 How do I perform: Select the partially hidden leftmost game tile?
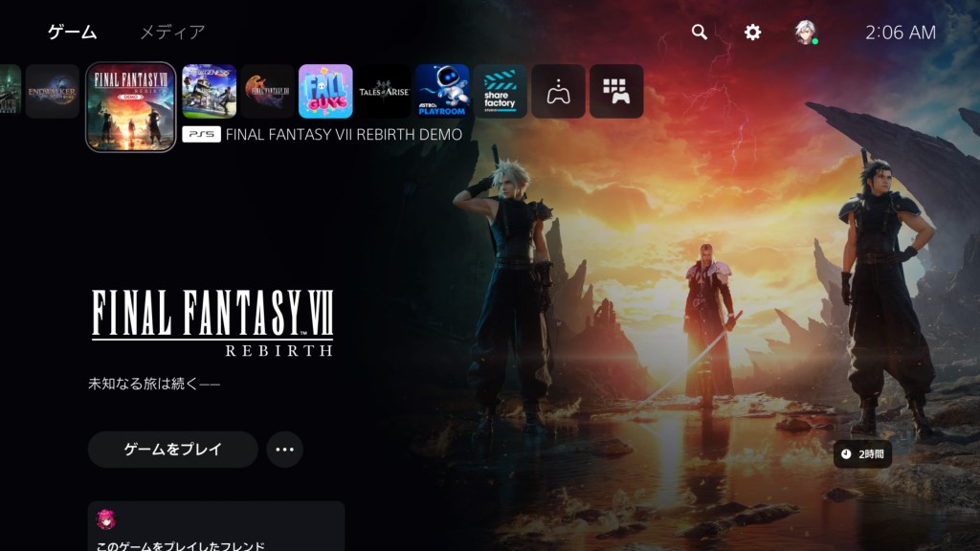click(10, 91)
